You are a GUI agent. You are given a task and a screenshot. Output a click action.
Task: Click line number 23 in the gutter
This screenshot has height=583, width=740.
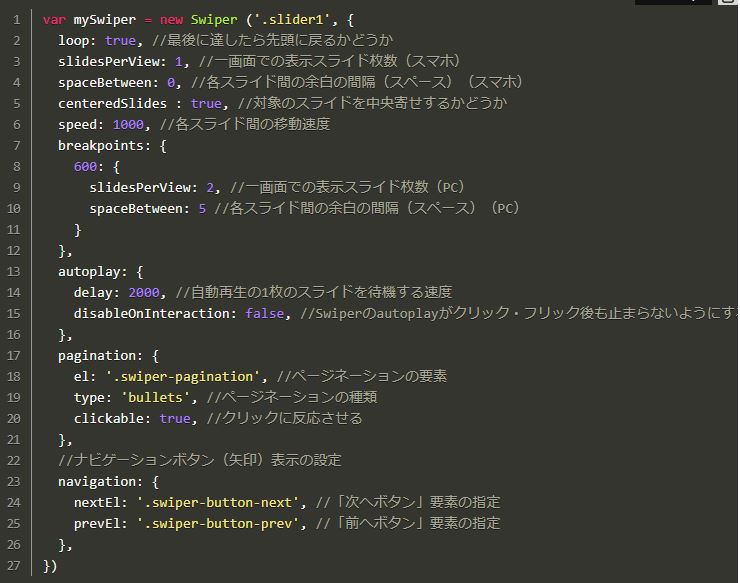click(13, 481)
